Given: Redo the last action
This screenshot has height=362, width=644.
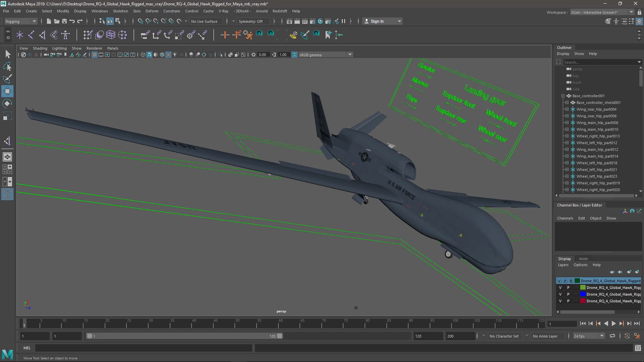Looking at the screenshot, I should pyautogui.click(x=80, y=21).
